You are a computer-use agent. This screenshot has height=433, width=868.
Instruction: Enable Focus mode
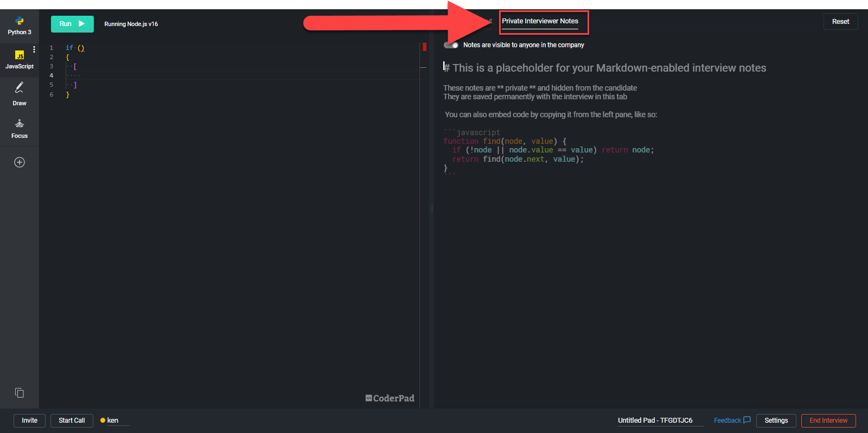click(20, 129)
